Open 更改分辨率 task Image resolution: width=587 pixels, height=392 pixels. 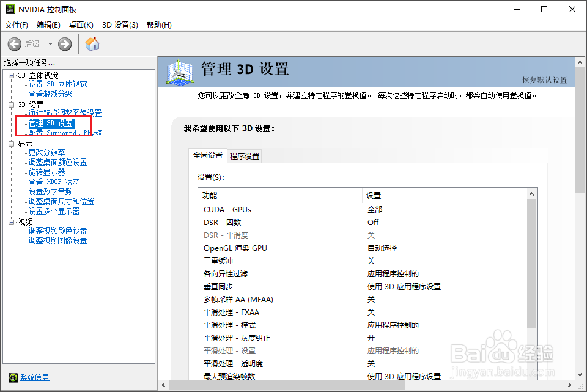(47, 152)
